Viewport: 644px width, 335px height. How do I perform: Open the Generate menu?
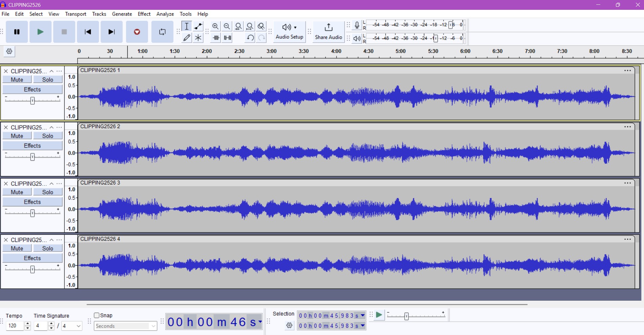[122, 14]
